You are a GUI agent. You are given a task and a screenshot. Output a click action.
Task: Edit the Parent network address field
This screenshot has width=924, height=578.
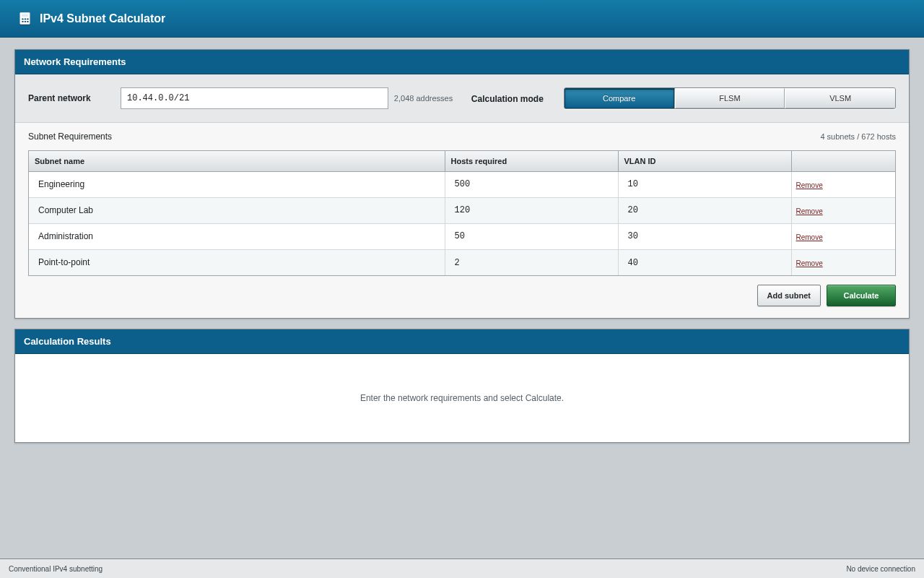coord(254,98)
